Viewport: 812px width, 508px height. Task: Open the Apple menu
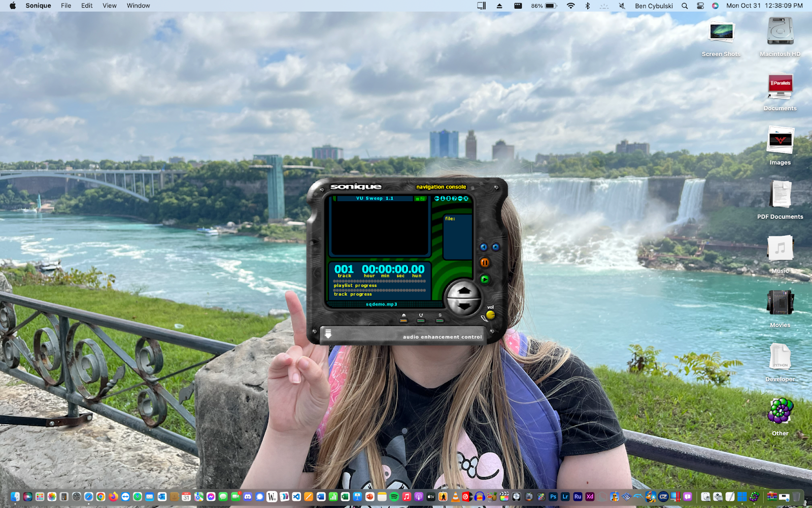click(13, 6)
